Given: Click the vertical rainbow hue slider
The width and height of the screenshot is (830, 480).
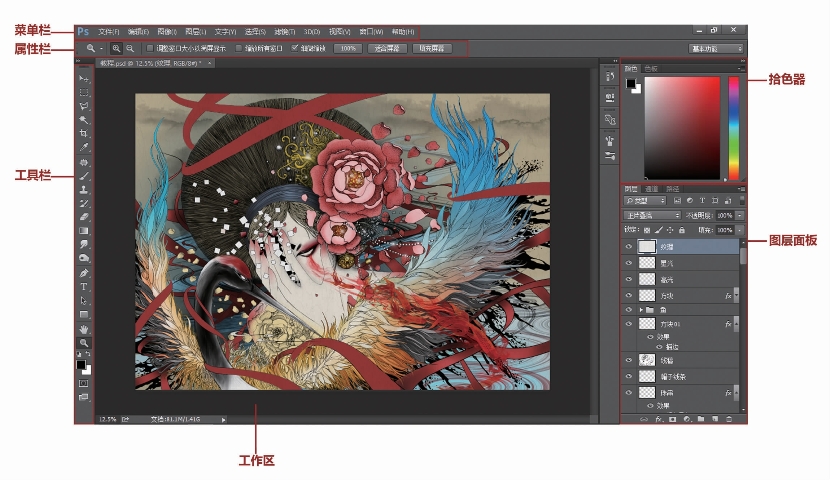Looking at the screenshot, I should (x=733, y=128).
